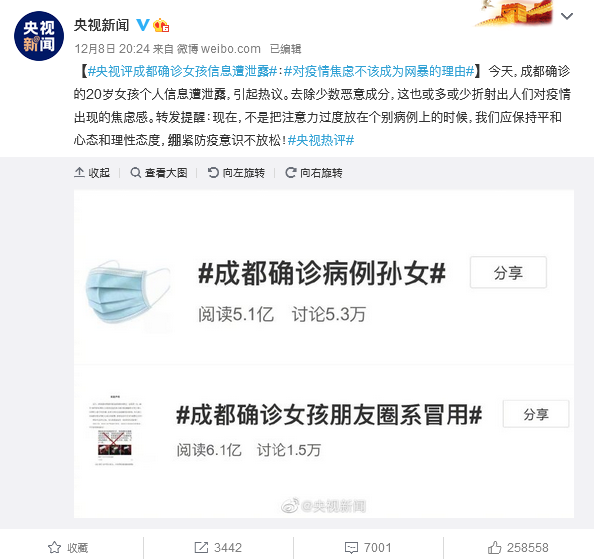Favorite the post with the 收藏 star
Viewport: 594px width, 559px height.
pos(68,547)
